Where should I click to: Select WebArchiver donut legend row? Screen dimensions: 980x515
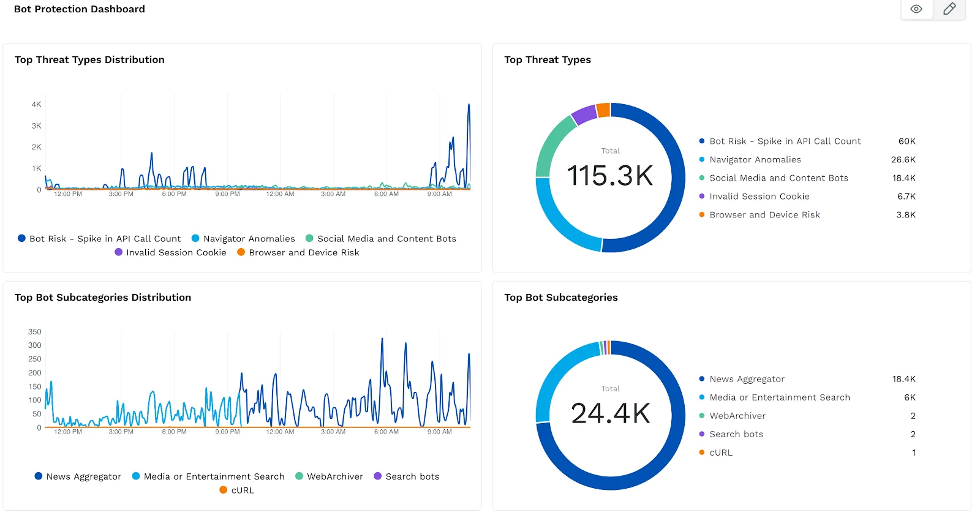coord(807,416)
